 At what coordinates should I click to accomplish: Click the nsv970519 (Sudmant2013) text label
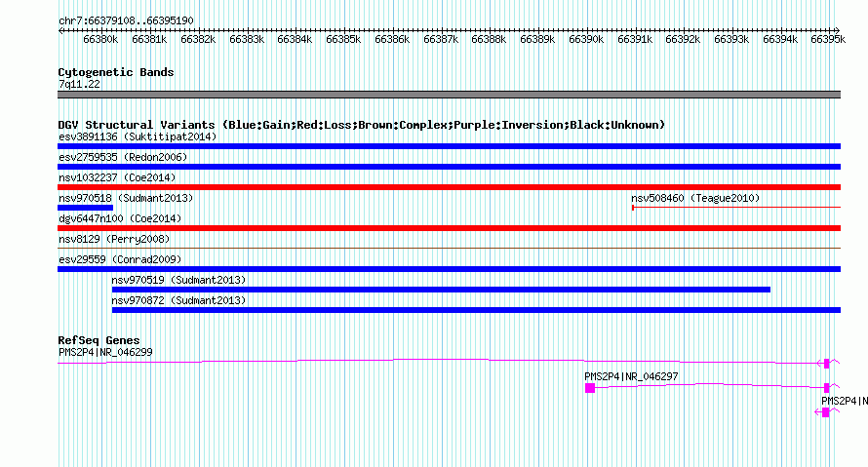pyautogui.click(x=178, y=280)
